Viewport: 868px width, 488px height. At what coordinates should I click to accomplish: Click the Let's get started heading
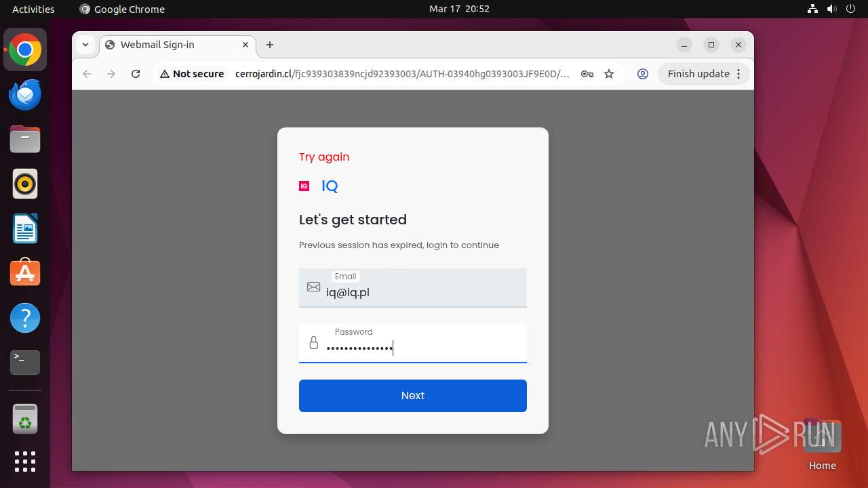(x=353, y=220)
